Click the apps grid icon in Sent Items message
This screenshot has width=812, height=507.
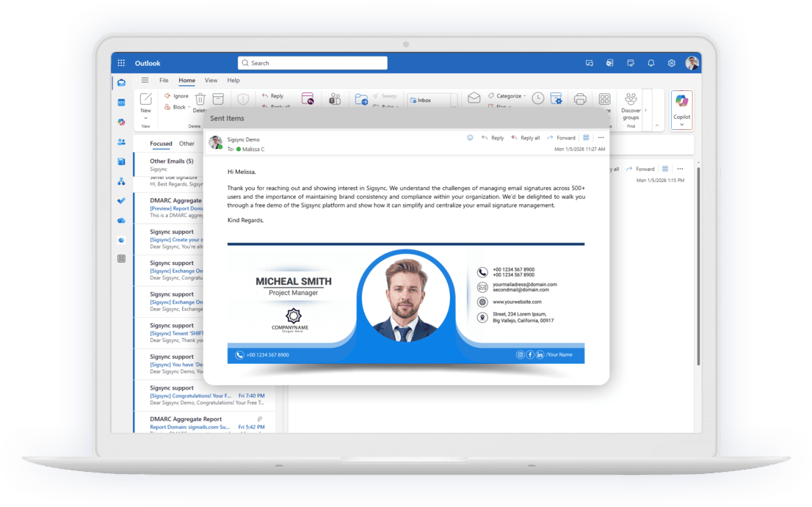586,138
